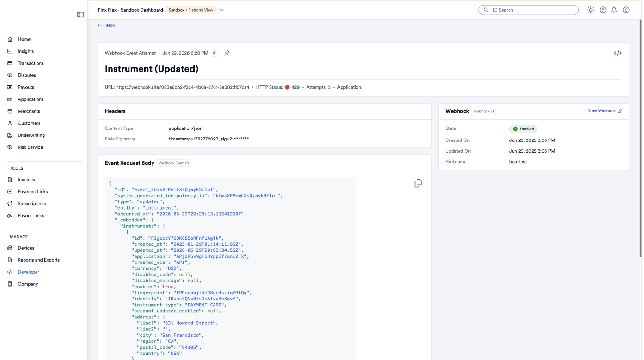Click the red 429 HTTP status

(292, 87)
